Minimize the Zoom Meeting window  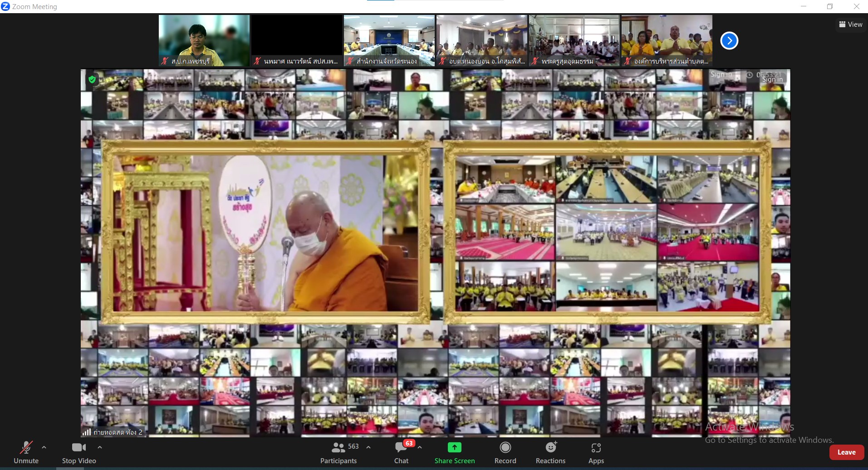pyautogui.click(x=804, y=6)
